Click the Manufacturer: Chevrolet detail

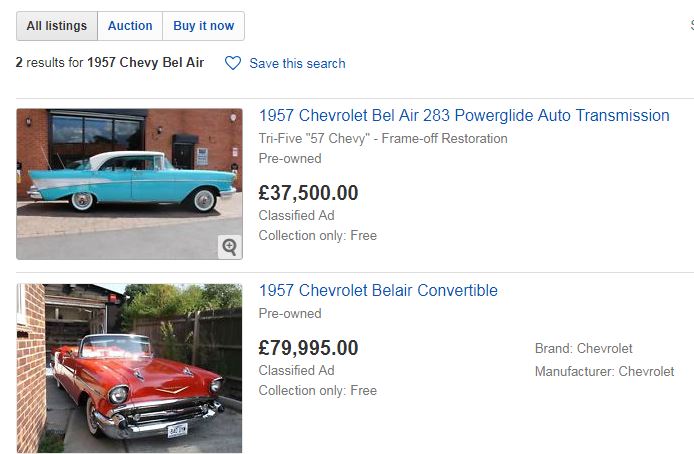click(604, 371)
